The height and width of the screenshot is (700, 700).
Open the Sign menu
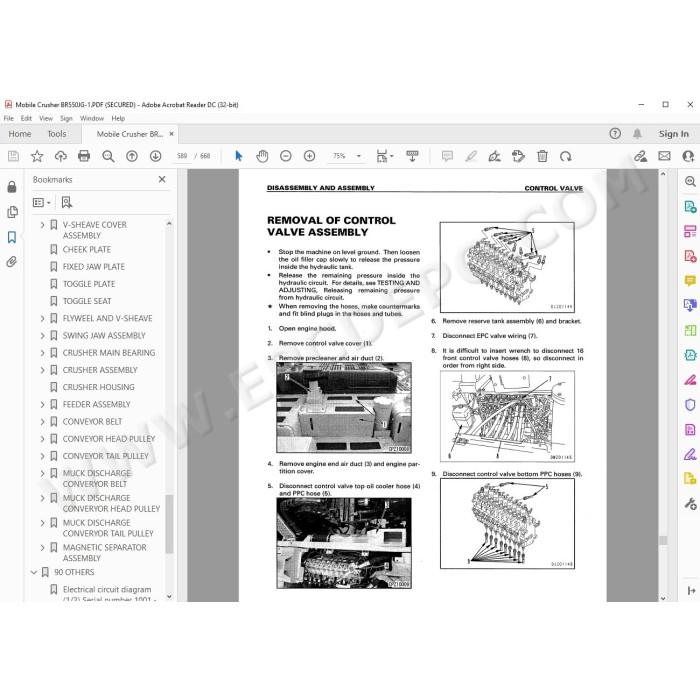(66, 118)
